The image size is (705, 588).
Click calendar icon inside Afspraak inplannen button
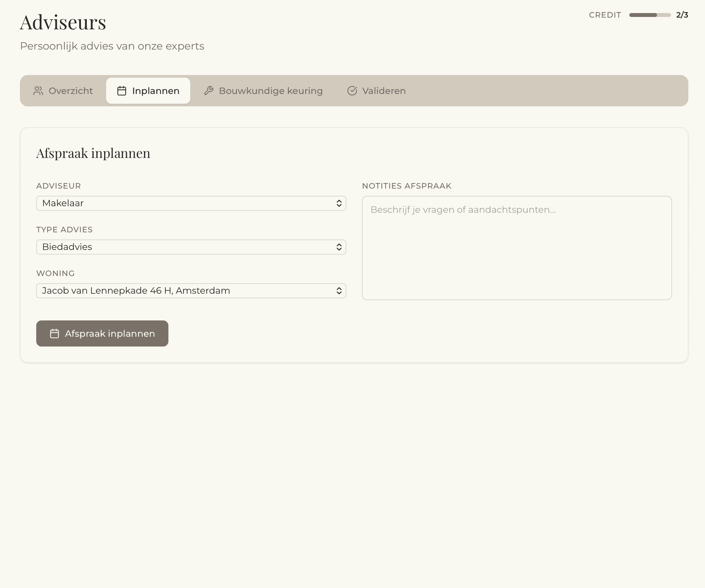point(55,333)
